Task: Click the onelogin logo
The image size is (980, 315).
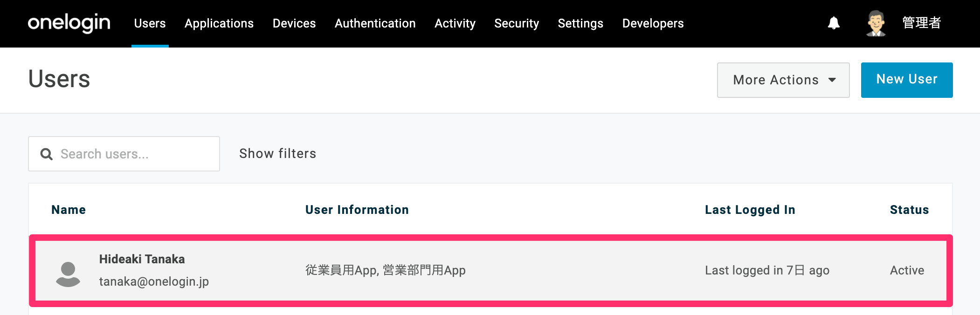Action: (69, 23)
